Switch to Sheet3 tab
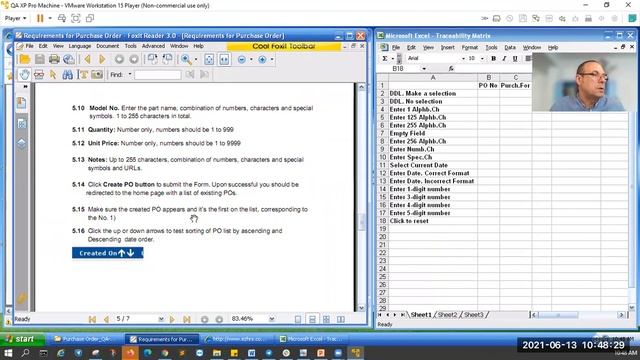 click(x=473, y=315)
